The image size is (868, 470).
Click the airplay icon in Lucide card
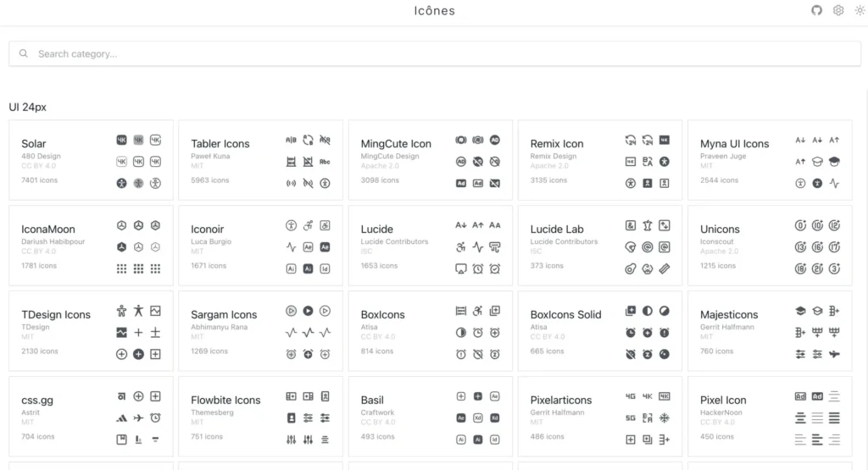(460, 268)
